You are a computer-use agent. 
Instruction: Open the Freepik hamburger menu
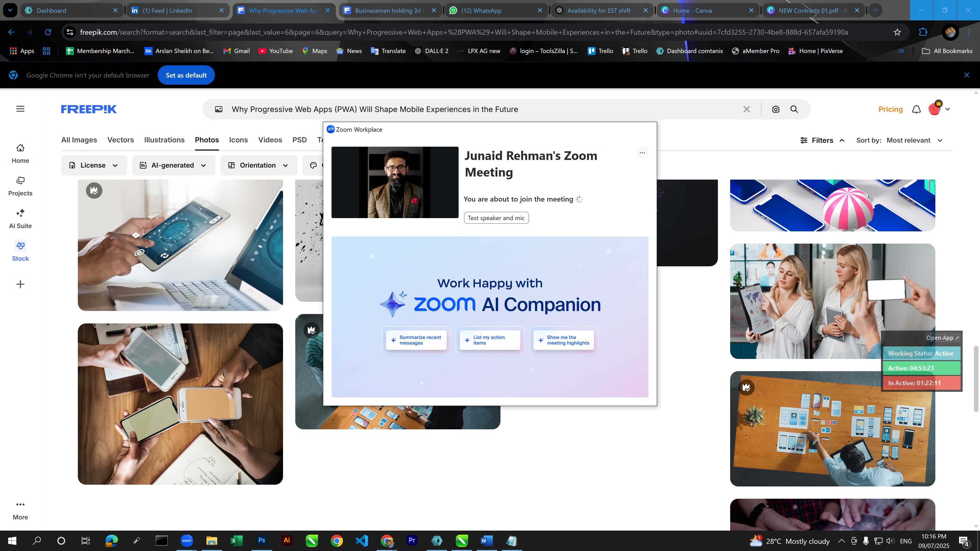point(20,109)
